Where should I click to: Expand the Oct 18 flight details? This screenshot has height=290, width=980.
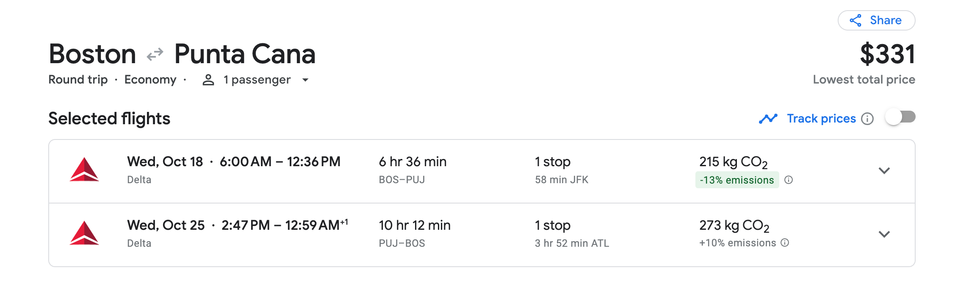(x=884, y=171)
